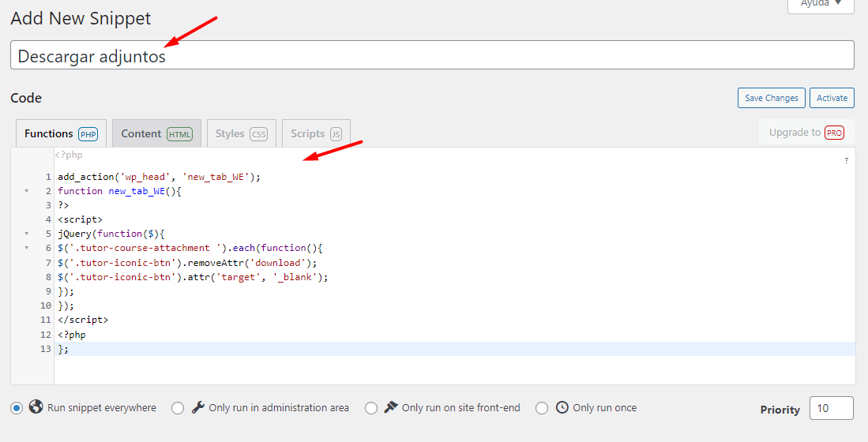Click the CSS badge icon on Styles tab
Screen dimensions: 868x442
[258, 134]
